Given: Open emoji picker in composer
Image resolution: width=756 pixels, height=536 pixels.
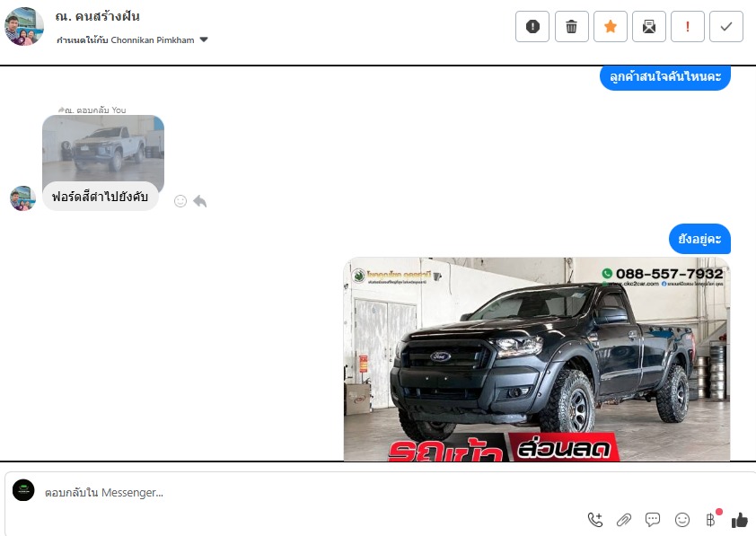Looking at the screenshot, I should click(x=682, y=520).
